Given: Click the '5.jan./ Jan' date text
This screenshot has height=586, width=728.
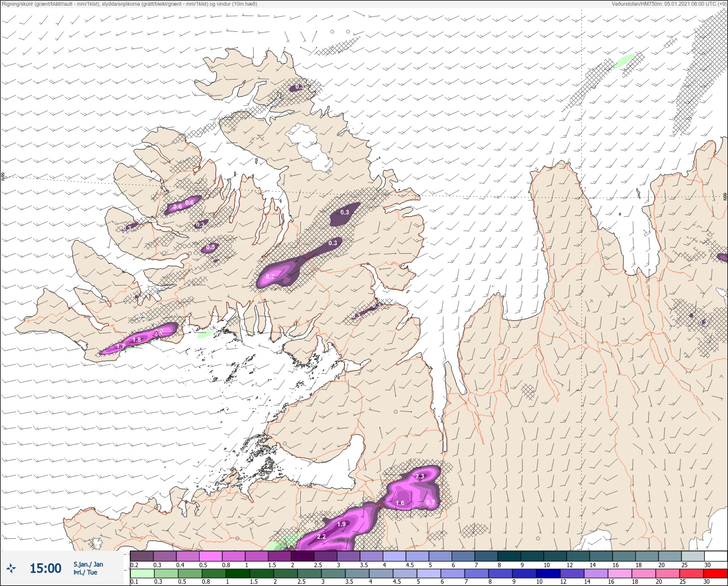Looking at the screenshot, I should [x=88, y=564].
